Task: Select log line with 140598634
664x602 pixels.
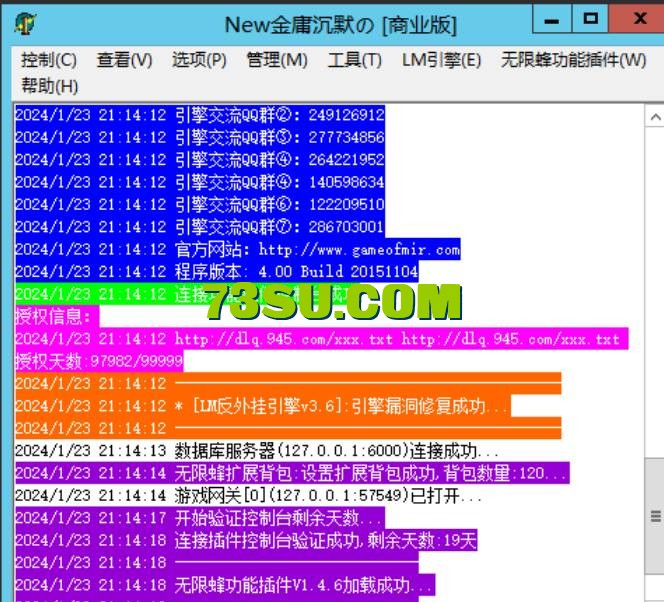Action: click(200, 183)
